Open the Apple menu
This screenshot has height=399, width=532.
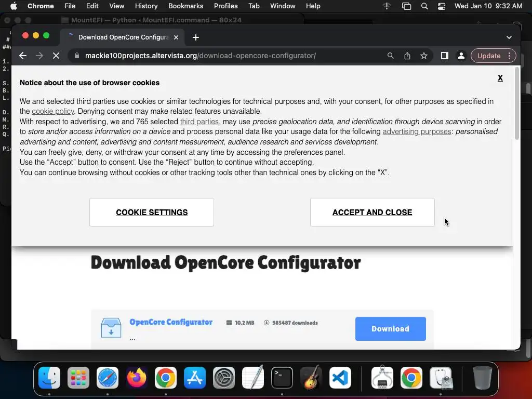click(14, 6)
